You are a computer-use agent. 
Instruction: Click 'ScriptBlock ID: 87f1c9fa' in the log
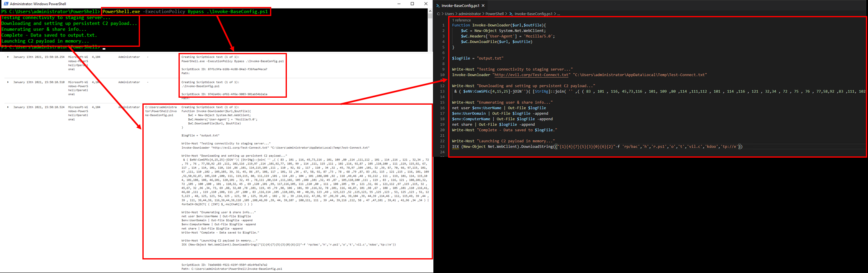pyautogui.click(x=224, y=69)
